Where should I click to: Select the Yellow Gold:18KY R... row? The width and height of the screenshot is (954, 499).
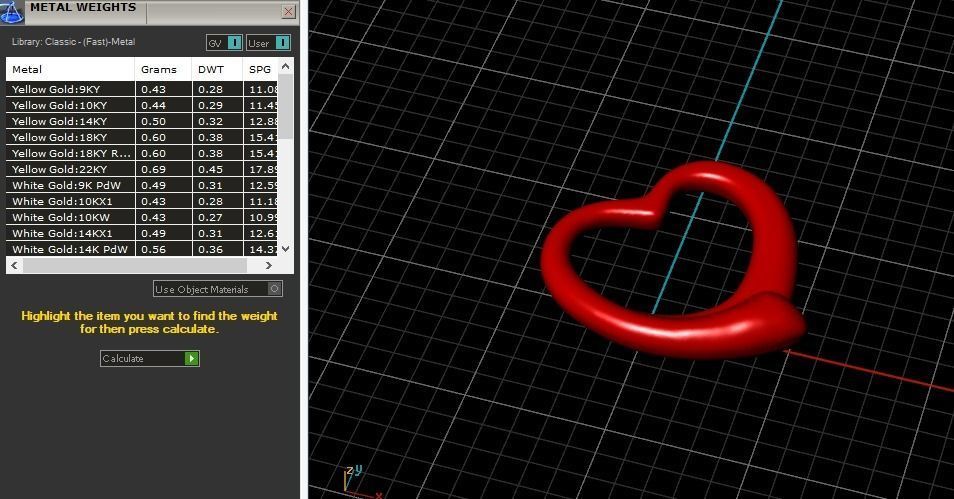point(142,153)
